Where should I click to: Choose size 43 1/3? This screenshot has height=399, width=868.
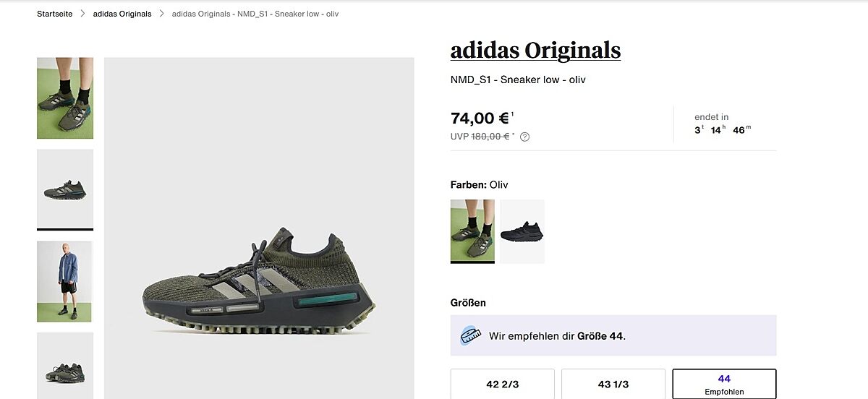click(x=613, y=384)
